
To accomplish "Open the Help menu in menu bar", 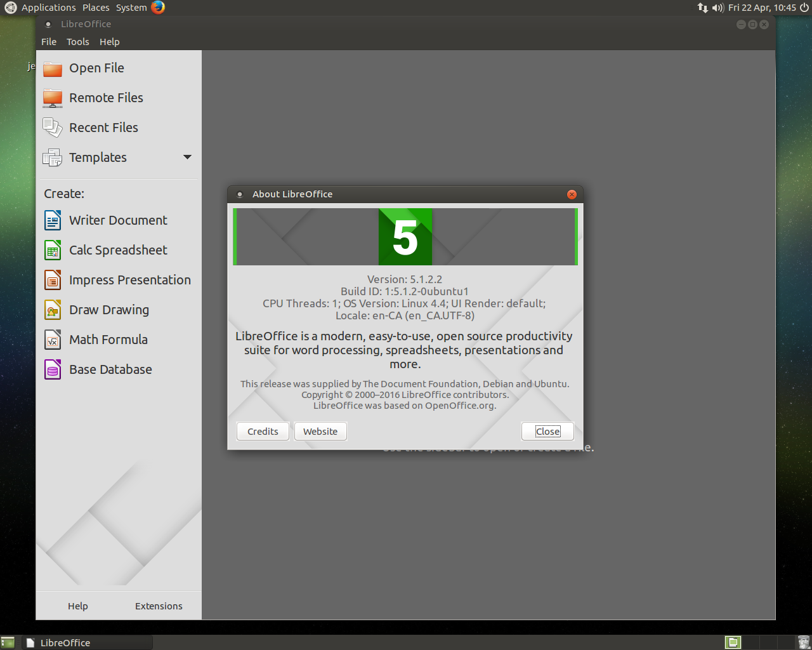I will [x=109, y=42].
